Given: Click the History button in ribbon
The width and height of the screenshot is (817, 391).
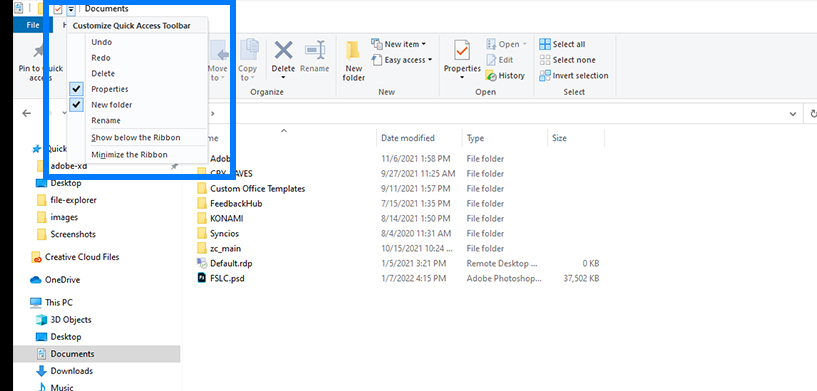Looking at the screenshot, I should click(x=505, y=76).
